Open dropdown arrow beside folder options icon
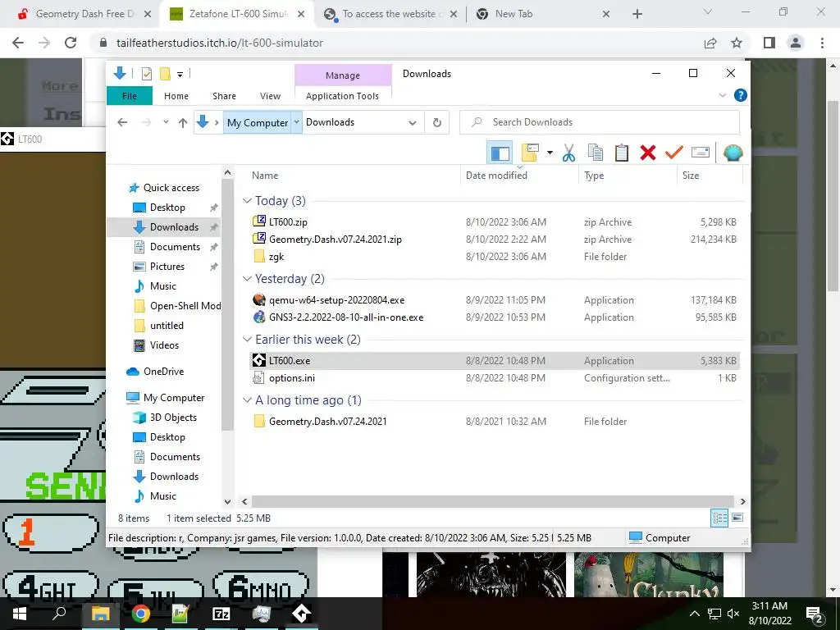This screenshot has height=630, width=840. (550, 153)
